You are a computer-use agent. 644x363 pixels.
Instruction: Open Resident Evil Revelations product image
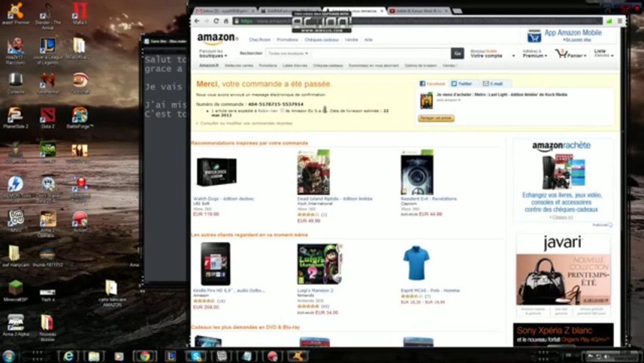[x=417, y=172]
